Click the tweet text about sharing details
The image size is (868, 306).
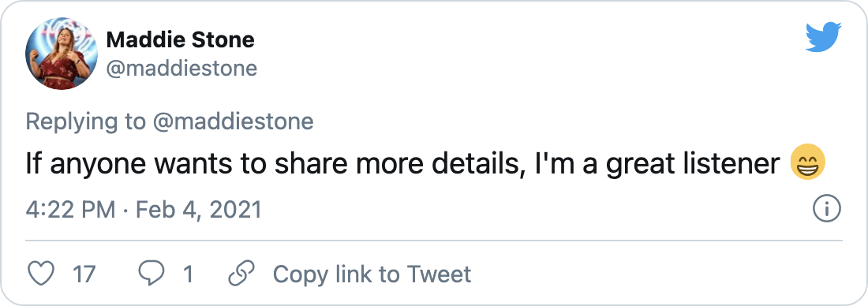(402, 164)
